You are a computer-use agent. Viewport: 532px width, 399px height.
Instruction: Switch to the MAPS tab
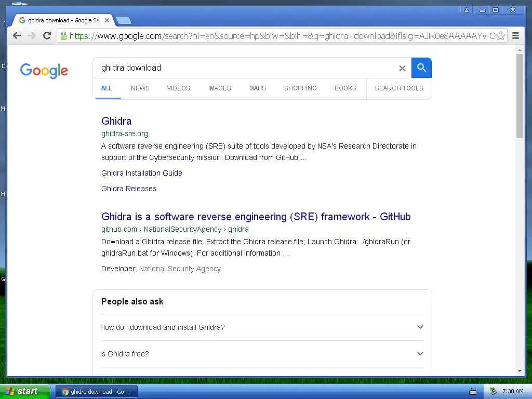(x=258, y=88)
